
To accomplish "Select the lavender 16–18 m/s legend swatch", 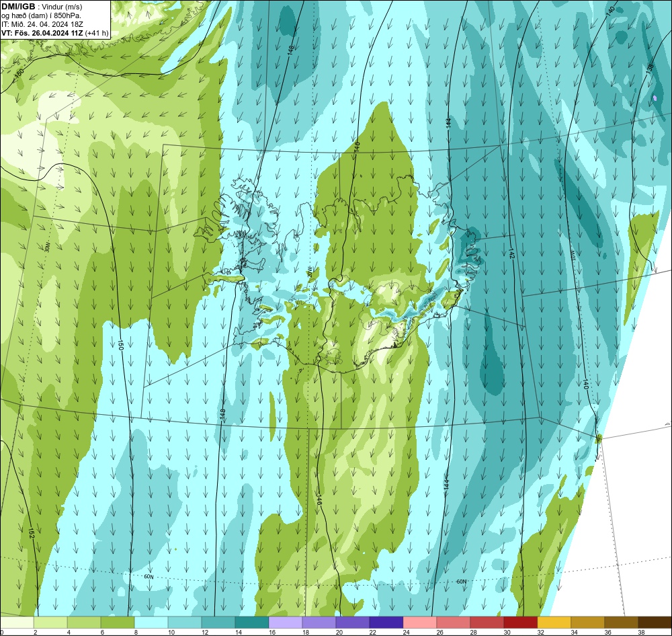I will [286, 623].
